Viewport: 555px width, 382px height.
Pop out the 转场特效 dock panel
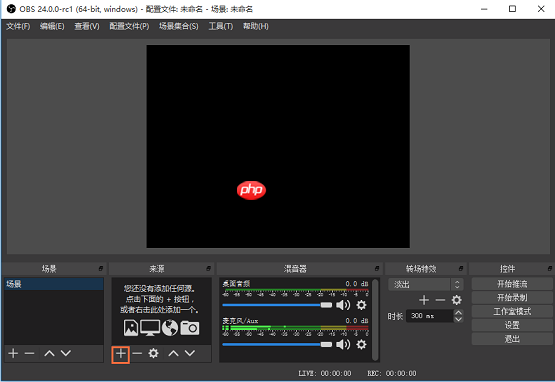point(461,269)
